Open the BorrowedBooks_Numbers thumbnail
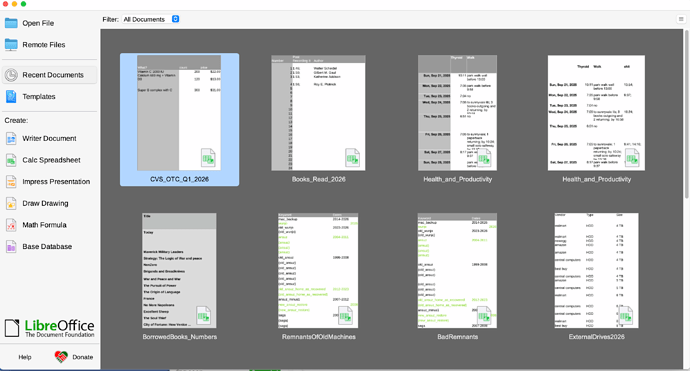 click(179, 270)
